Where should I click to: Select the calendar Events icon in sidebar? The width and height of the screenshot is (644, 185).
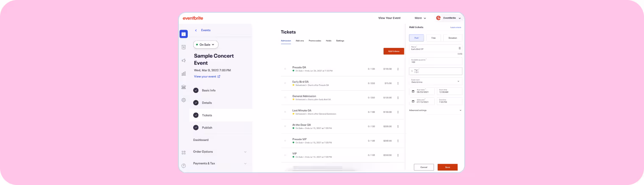tap(183, 34)
